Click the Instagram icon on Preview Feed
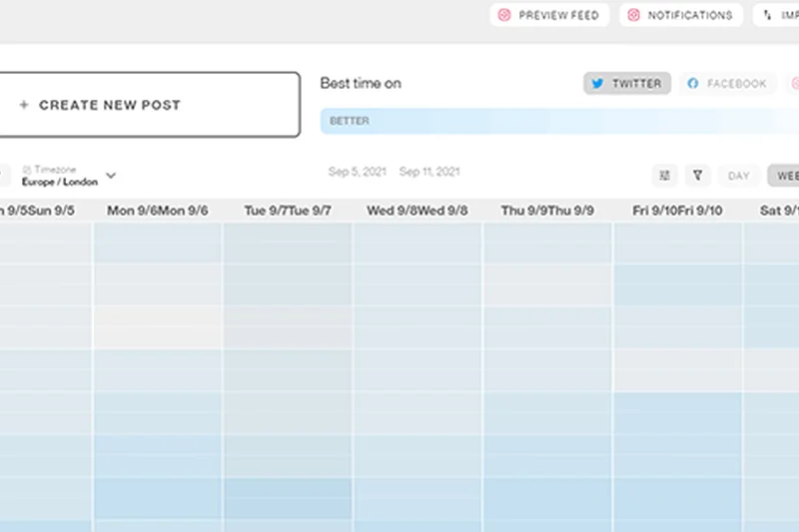 point(504,15)
